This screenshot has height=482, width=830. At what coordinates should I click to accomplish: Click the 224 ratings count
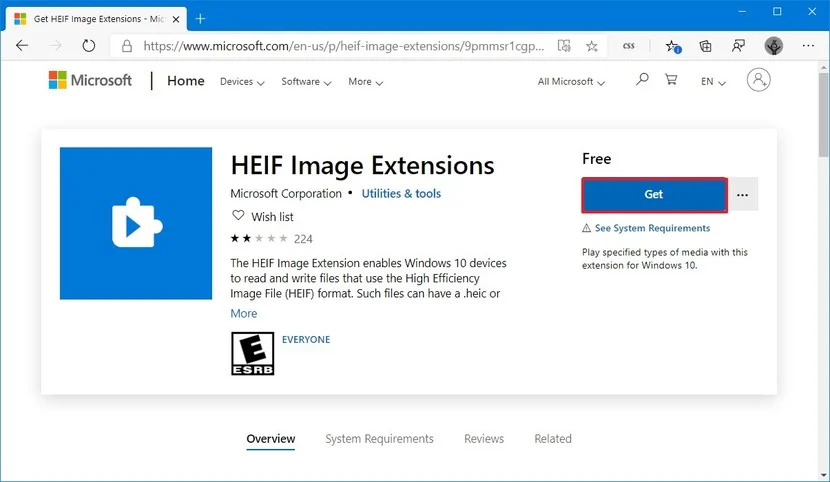[x=303, y=239]
